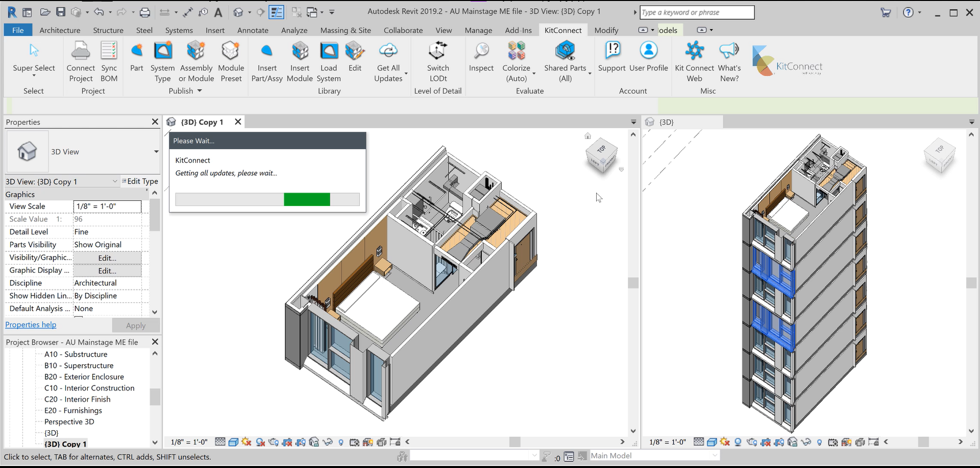Open the Switch LODt tool

coord(437,51)
